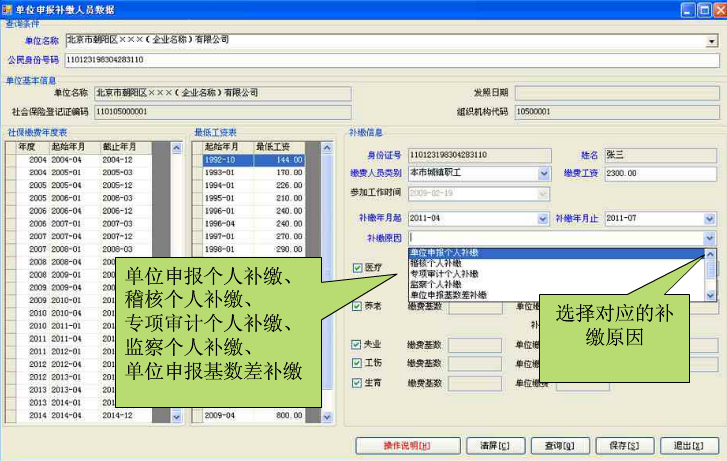Image resolution: width=727 pixels, height=461 pixels.
Task: Click the 退出[X] button
Action: [x=689, y=446]
